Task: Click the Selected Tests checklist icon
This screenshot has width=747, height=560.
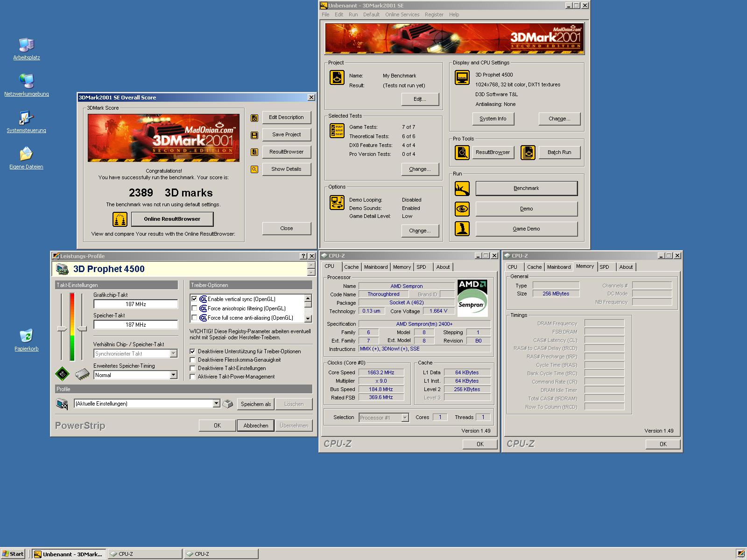Action: pyautogui.click(x=337, y=131)
